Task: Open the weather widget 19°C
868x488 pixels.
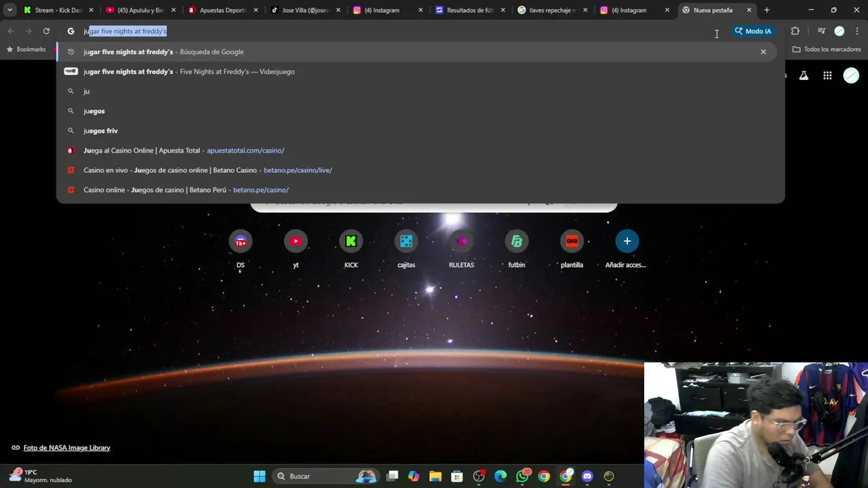Action: (x=41, y=476)
